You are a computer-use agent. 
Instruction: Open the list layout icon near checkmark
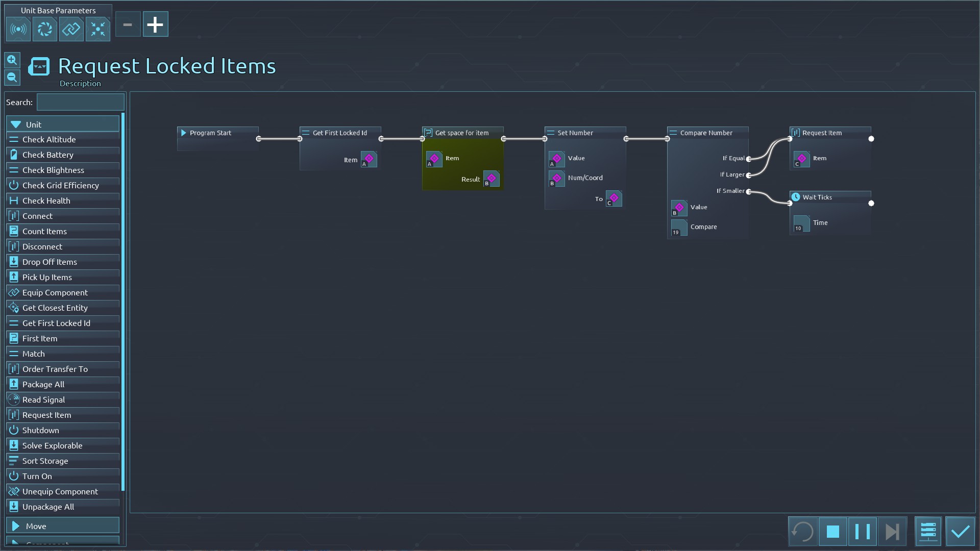(x=927, y=532)
